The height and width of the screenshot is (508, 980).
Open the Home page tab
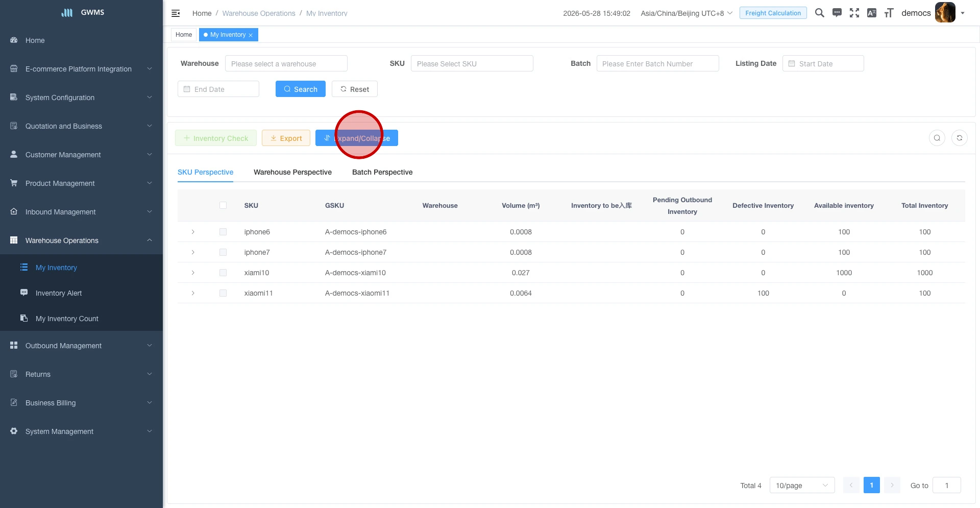184,35
